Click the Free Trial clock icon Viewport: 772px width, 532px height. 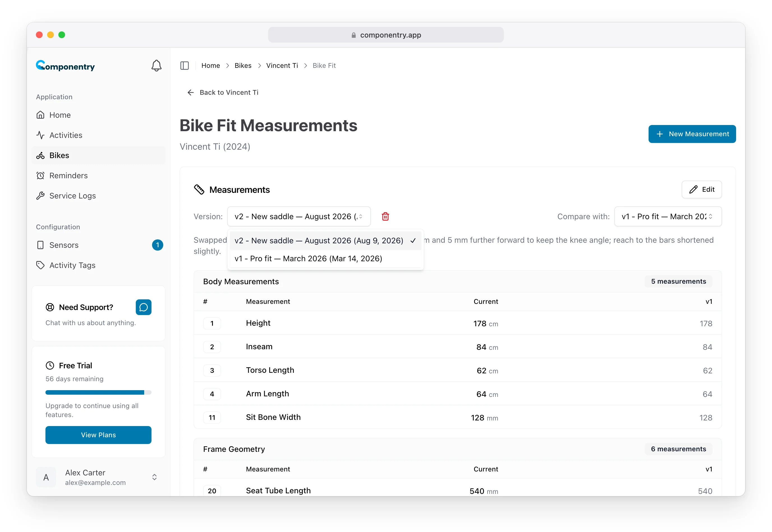coord(50,366)
